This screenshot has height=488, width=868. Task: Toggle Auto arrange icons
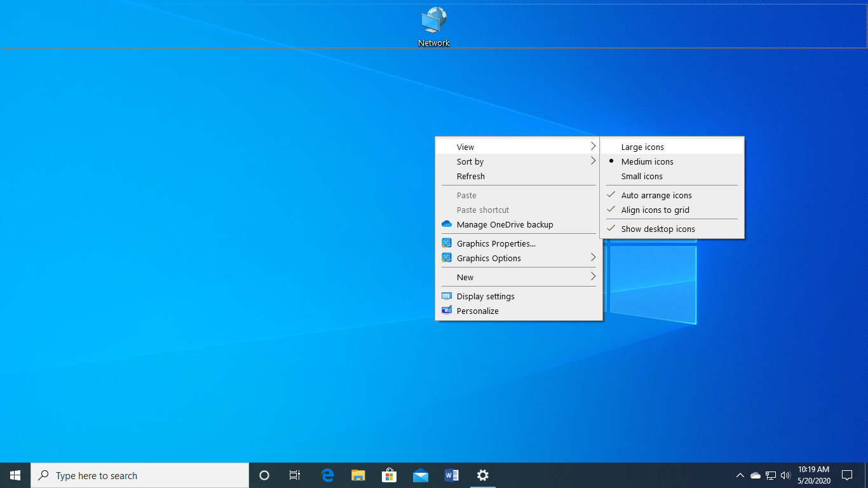click(672, 195)
